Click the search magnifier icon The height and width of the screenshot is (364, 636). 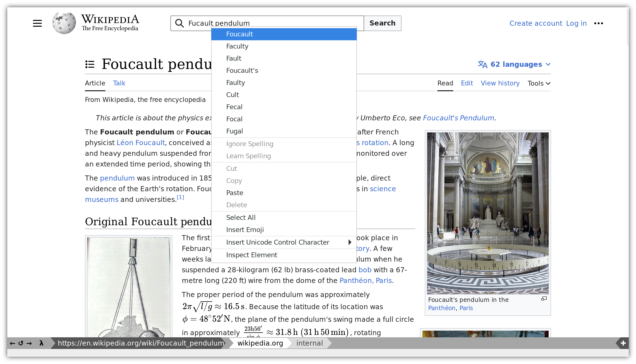pyautogui.click(x=179, y=23)
